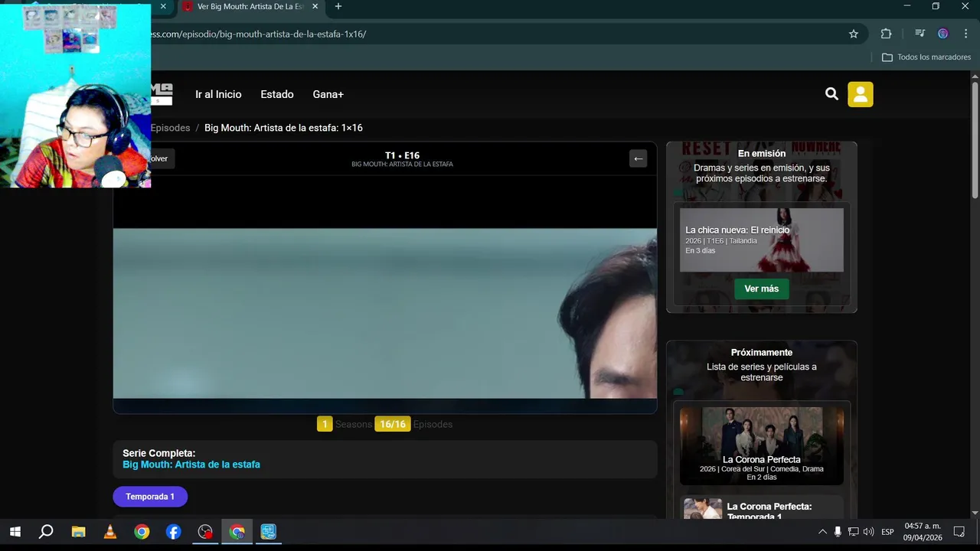The width and height of the screenshot is (980, 551).
Task: Open the site search magnifier icon
Action: pos(831,94)
